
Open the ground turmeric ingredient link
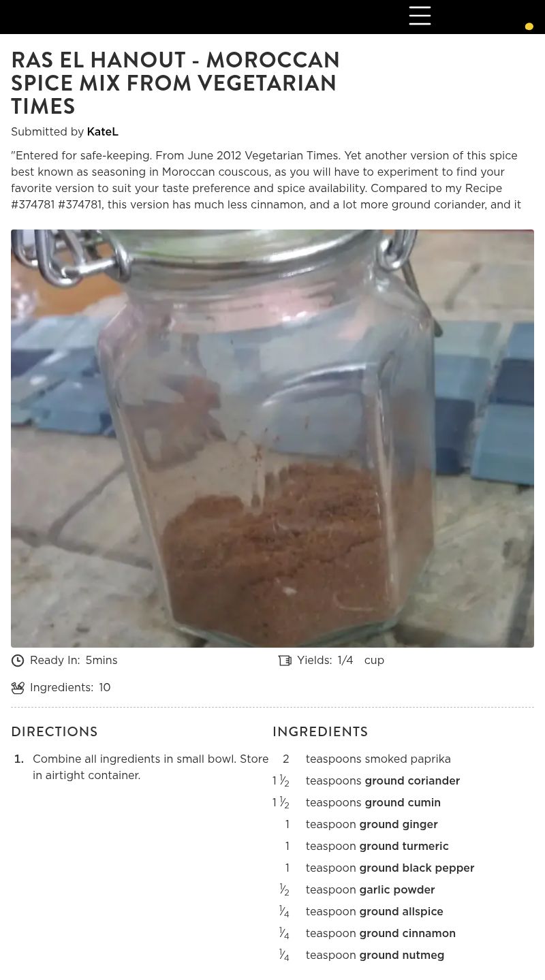404,846
